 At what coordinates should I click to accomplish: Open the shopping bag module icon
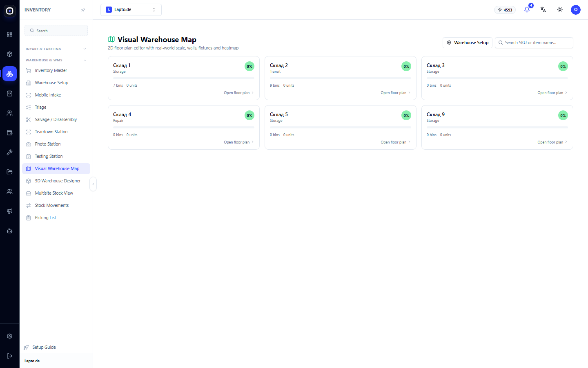click(x=9, y=94)
